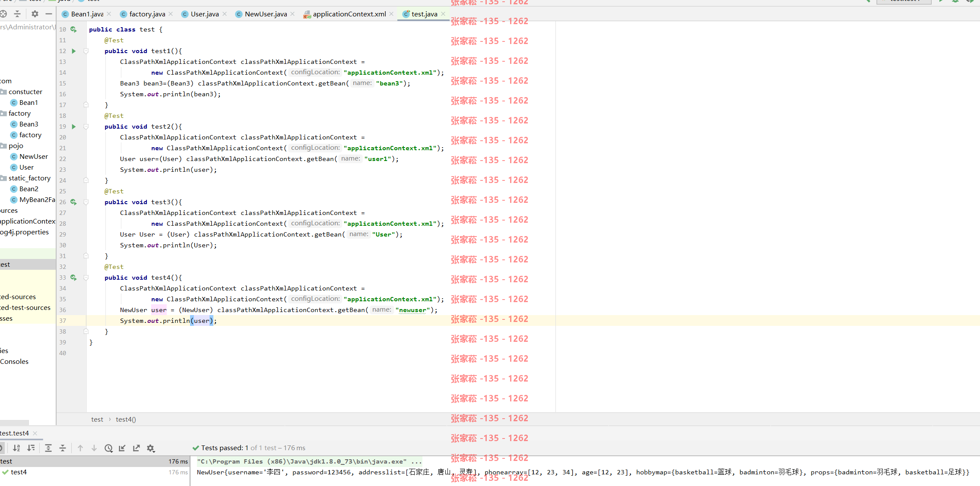Select NewUser class in project tree

(x=34, y=157)
